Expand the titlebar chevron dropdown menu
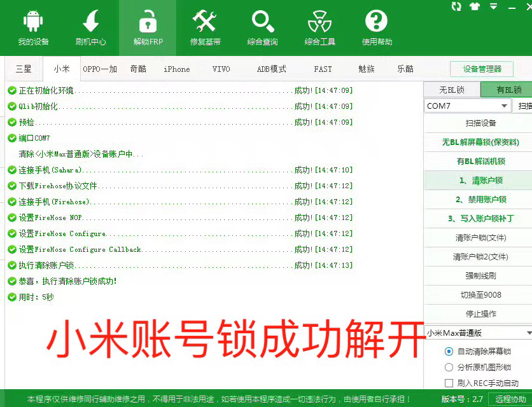532x407 pixels. coord(491,6)
